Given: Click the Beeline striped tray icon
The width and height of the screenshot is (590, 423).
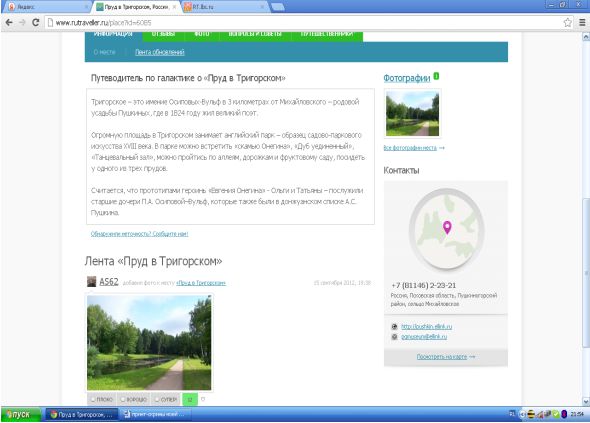Looking at the screenshot, I should [531, 415].
